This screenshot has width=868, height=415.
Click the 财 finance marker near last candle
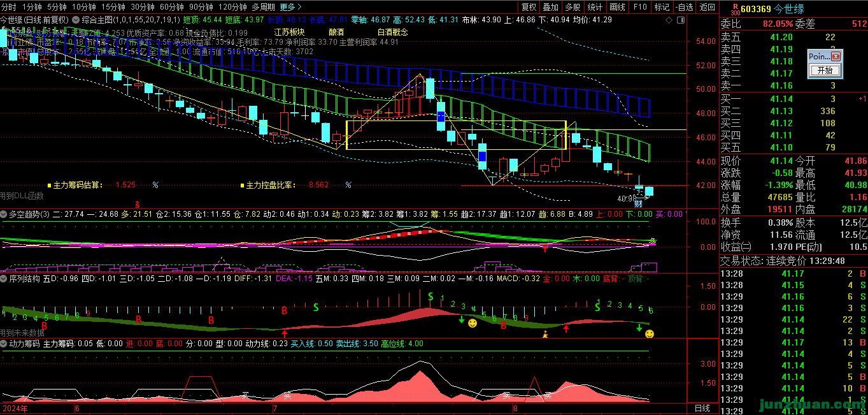637,203
